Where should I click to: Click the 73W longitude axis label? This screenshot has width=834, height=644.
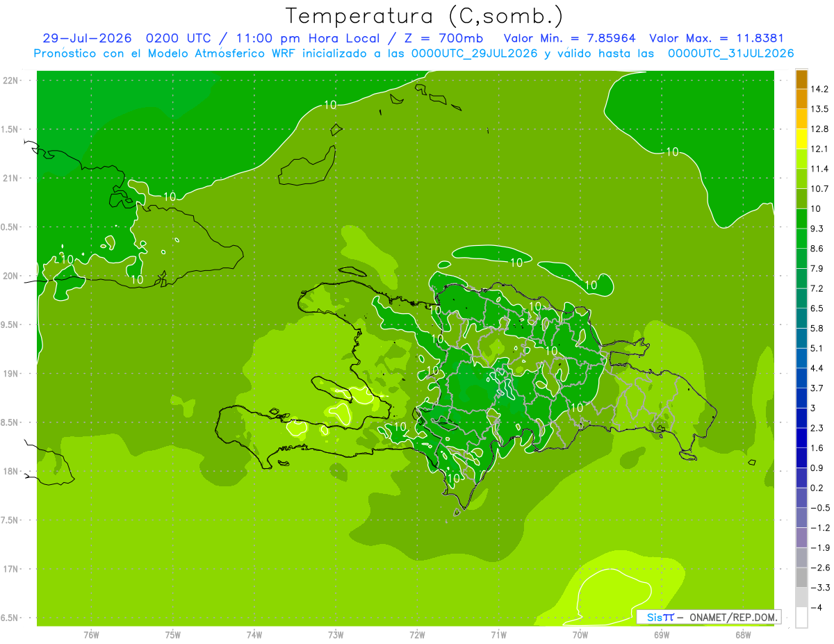pyautogui.click(x=336, y=635)
